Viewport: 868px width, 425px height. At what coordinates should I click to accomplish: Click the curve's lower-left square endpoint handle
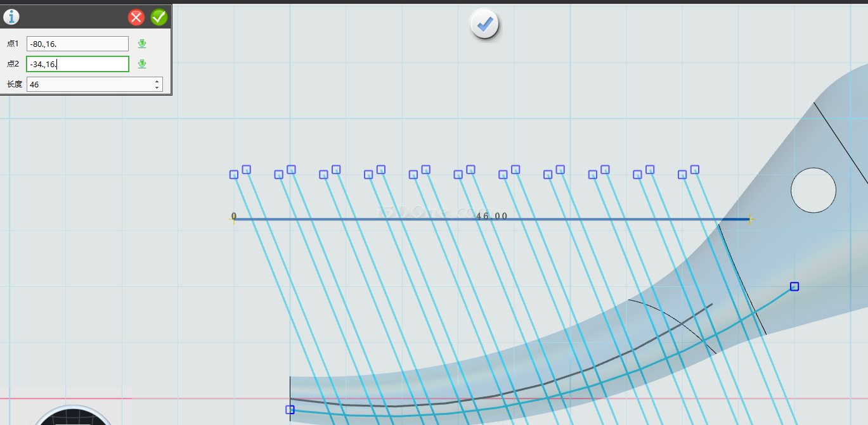point(290,410)
